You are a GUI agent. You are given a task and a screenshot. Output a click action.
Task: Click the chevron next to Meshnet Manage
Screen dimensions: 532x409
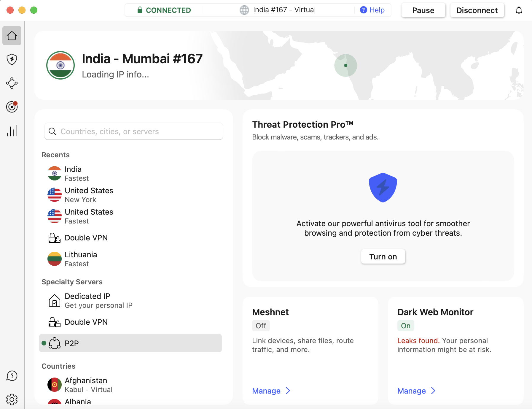coord(288,391)
